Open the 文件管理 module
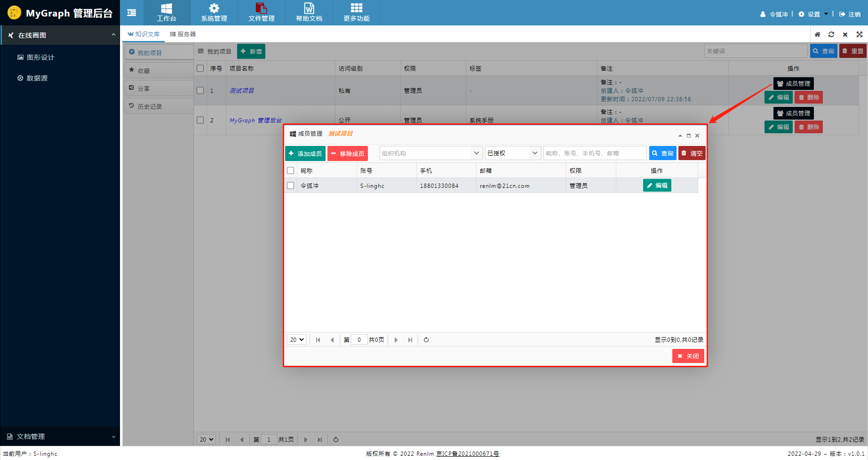The height and width of the screenshot is (460, 868). [262, 13]
